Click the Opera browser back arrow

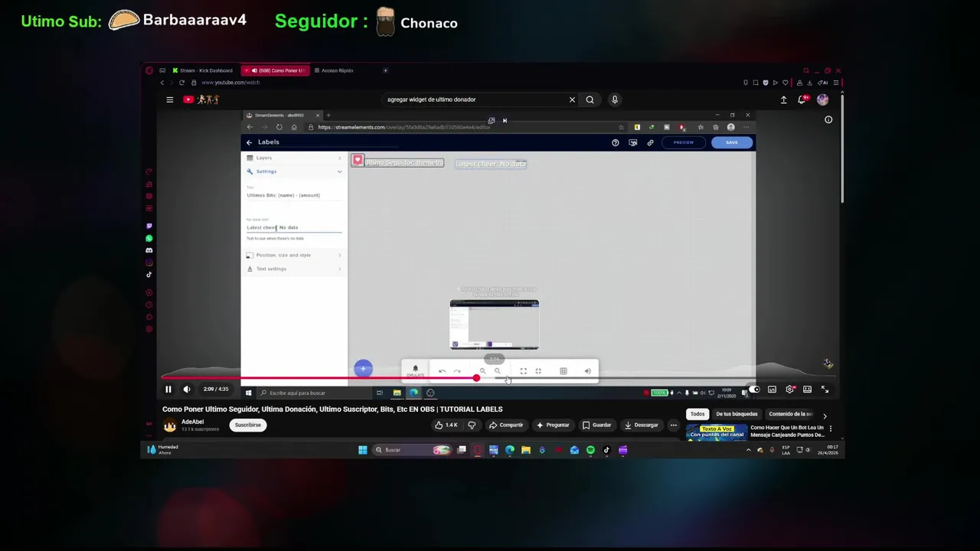[162, 83]
